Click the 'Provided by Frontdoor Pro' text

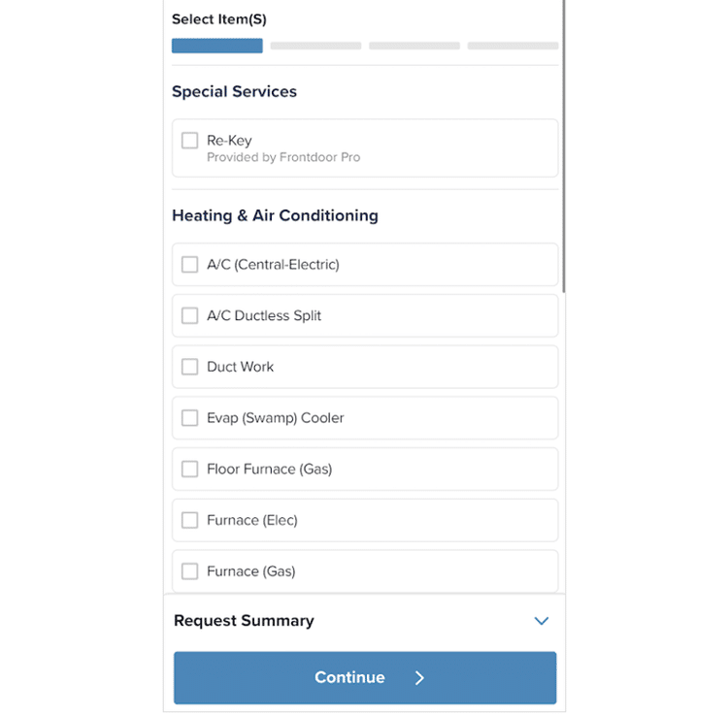(283, 157)
